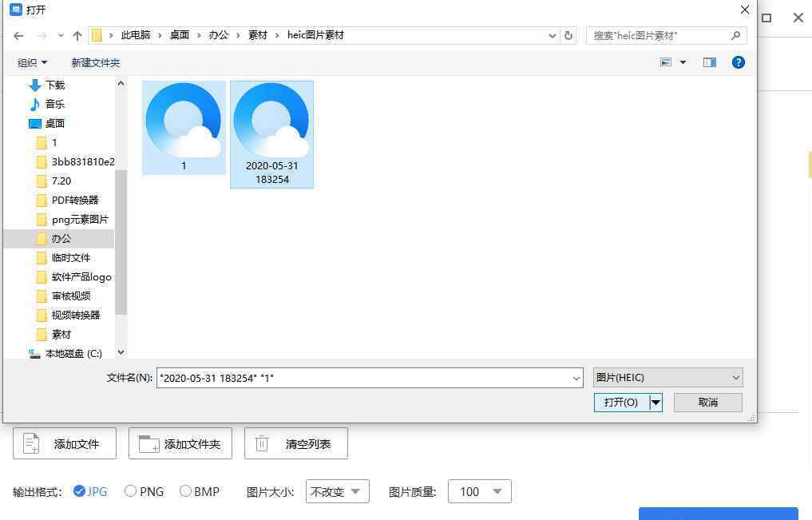Select 此电脑 in the address path
Screen dimensions: 812x520
(136, 34)
